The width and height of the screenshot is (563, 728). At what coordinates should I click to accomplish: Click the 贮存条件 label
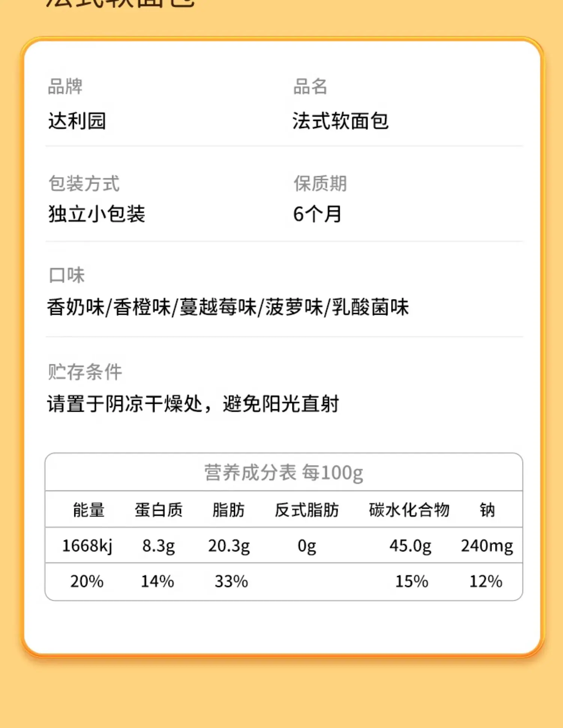point(85,372)
